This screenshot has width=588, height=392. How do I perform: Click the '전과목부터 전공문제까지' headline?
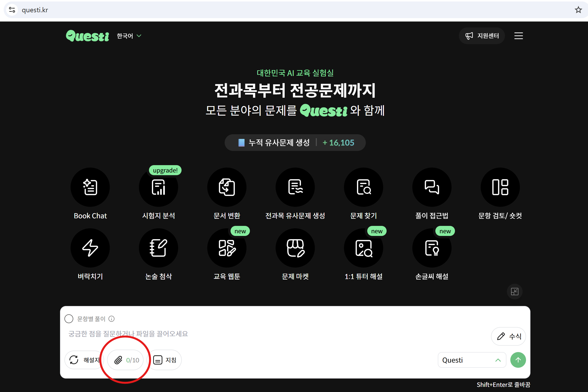coord(295,90)
